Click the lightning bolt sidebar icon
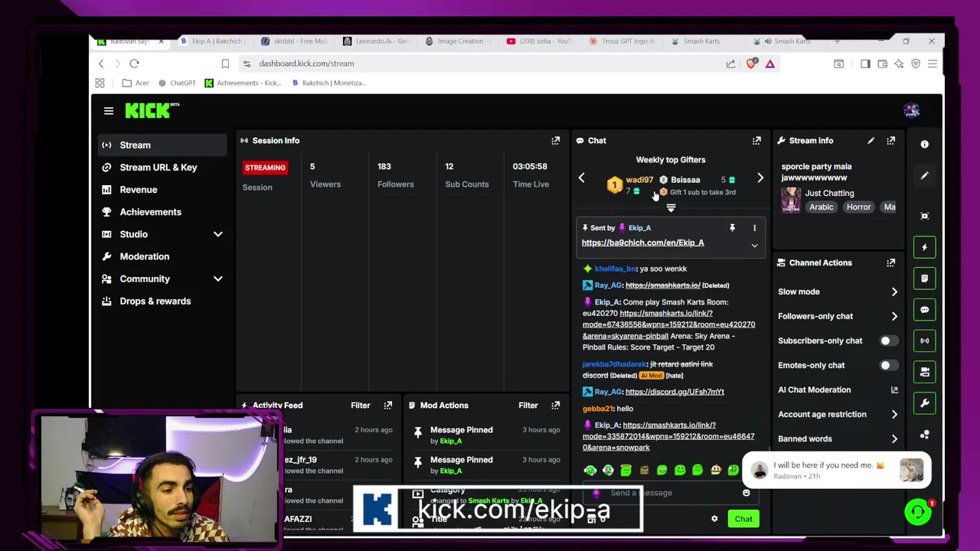This screenshot has width=980, height=551. pyautogui.click(x=925, y=247)
